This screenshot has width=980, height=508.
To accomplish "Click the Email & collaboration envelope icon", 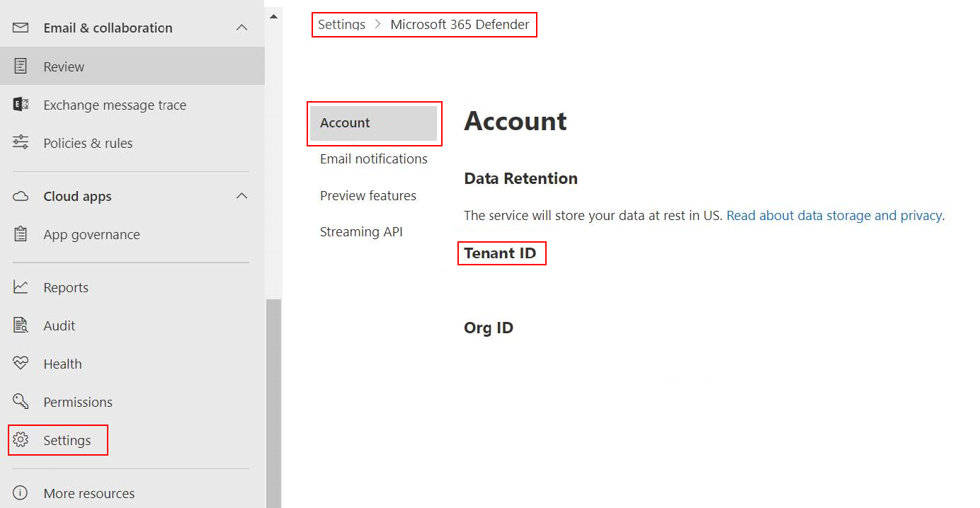I will pos(21,28).
